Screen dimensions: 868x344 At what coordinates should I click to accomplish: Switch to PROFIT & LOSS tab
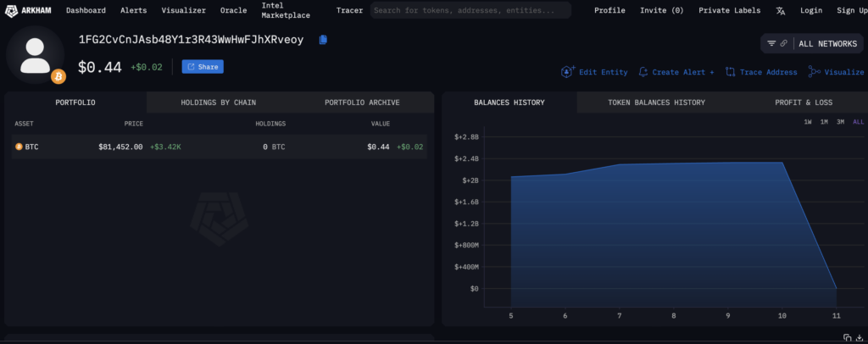coord(804,103)
